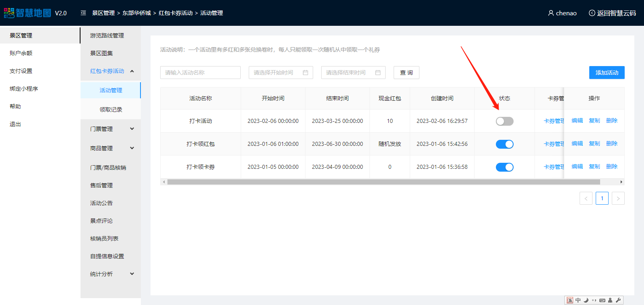The image size is (644, 305).
Task: Click the table's horizontal scrollbar
Action: click(x=383, y=182)
